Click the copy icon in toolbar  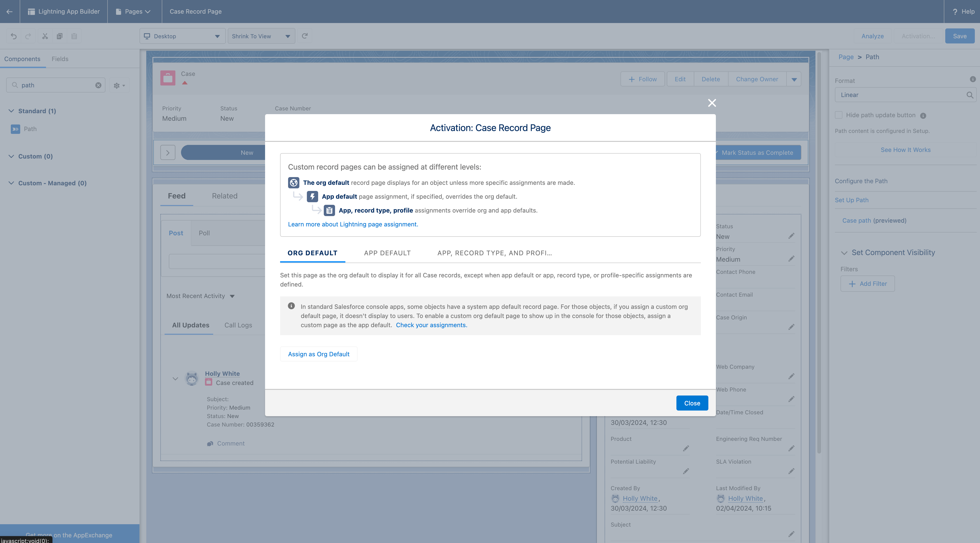click(59, 36)
